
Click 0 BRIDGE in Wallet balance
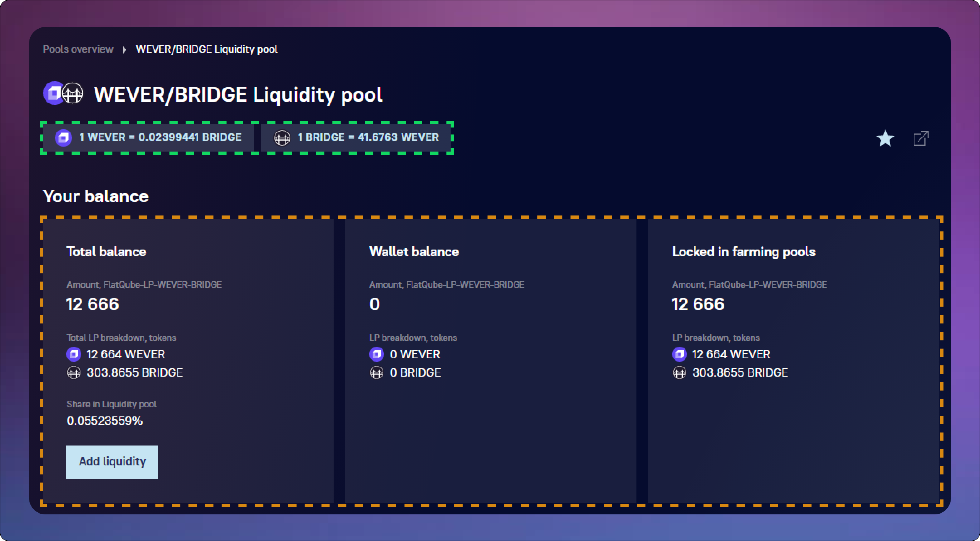[416, 373]
